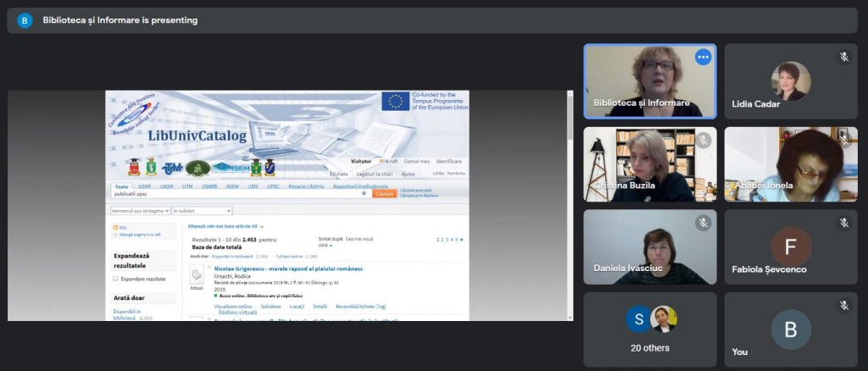Click muted microphone icon on your own tile
Image resolution: width=868 pixels, height=371 pixels.
coord(843,305)
